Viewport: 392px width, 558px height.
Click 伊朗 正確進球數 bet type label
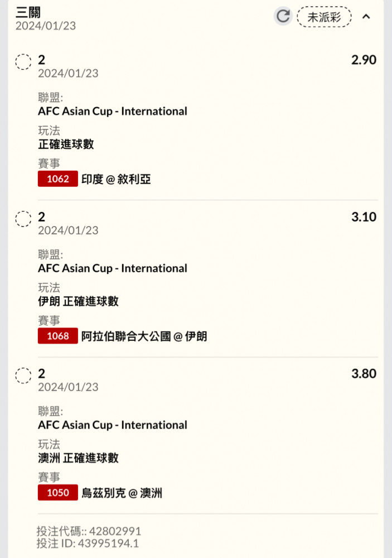78,301
